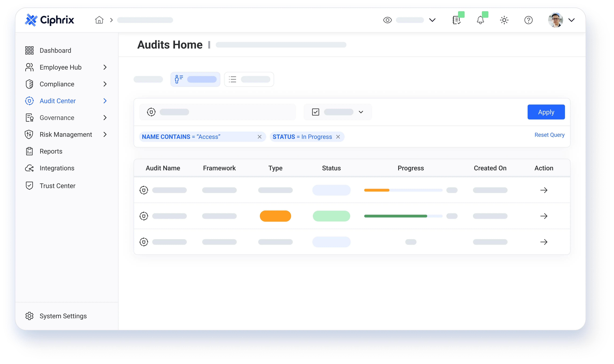Click the Integrations cloud icon
This screenshot has width=614, height=364.
29,168
